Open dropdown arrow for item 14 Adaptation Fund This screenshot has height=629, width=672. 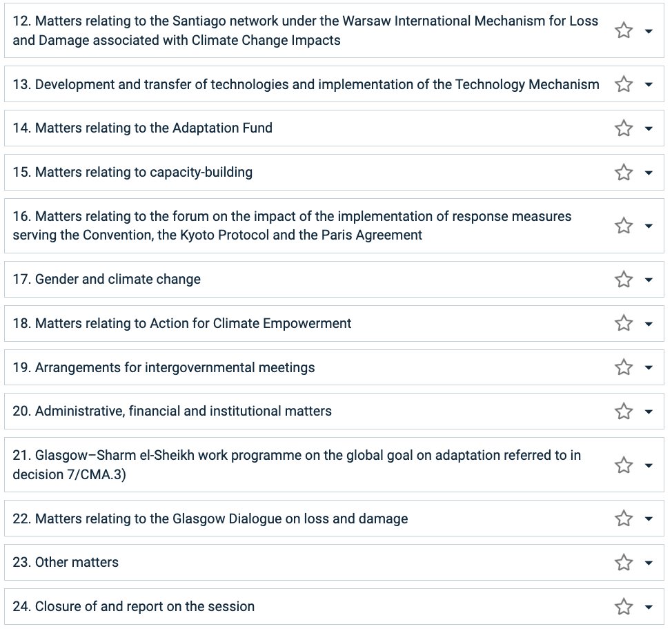[x=649, y=128]
